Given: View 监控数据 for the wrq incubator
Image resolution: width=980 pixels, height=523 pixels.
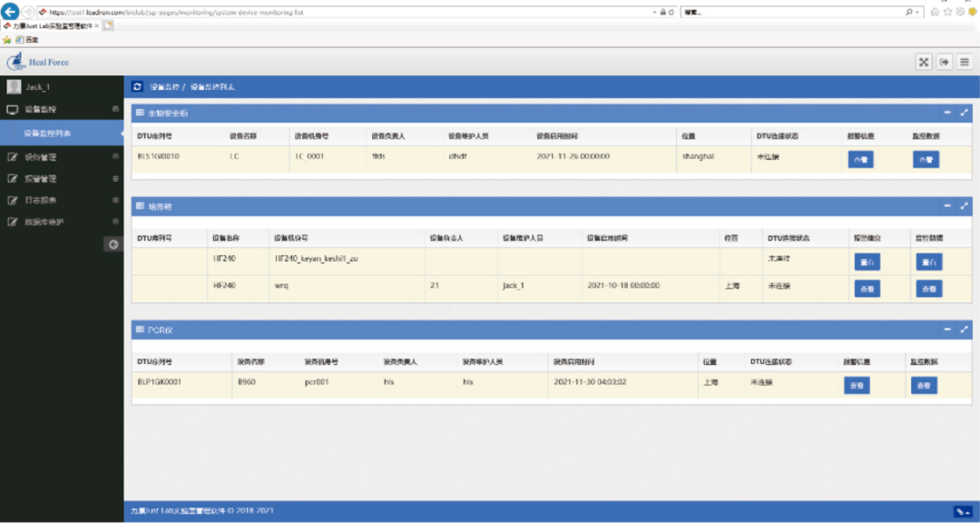Looking at the screenshot, I should (929, 289).
